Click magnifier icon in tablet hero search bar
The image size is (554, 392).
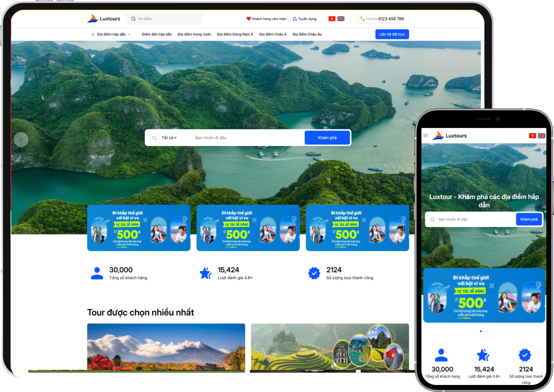pyautogui.click(x=154, y=138)
